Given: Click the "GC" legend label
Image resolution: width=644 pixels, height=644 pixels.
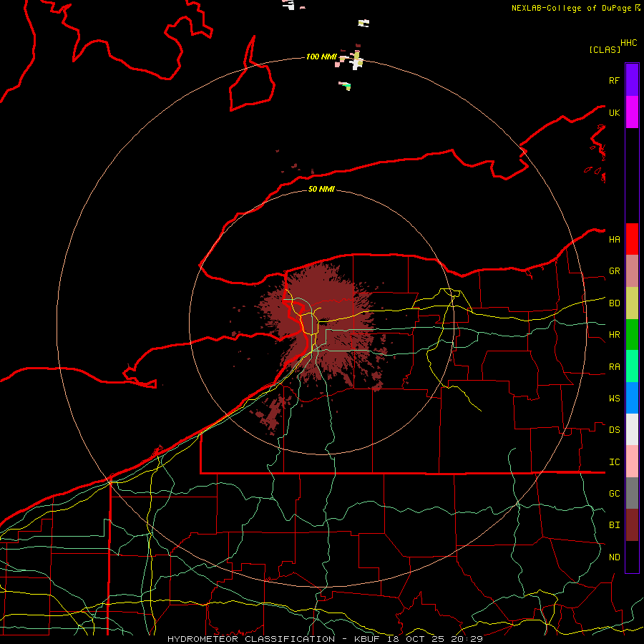Looking at the screenshot, I should tap(614, 494).
